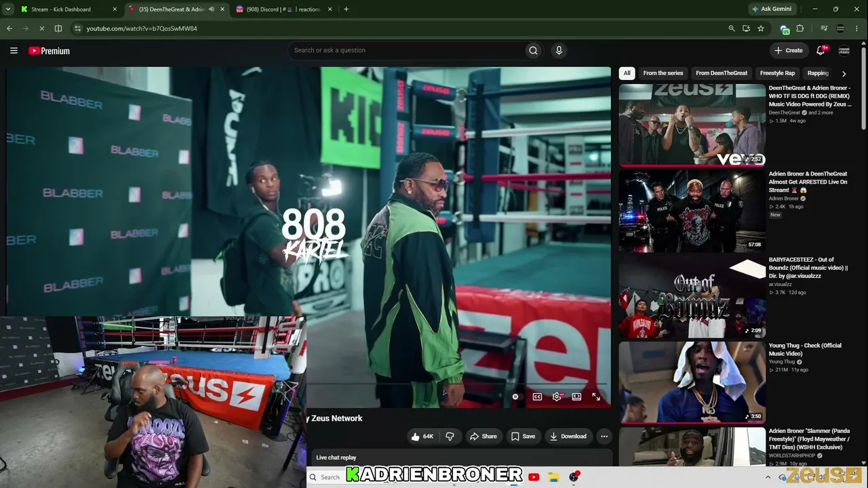Start voice search with the microphone
The width and height of the screenshot is (868, 488).
pos(559,50)
